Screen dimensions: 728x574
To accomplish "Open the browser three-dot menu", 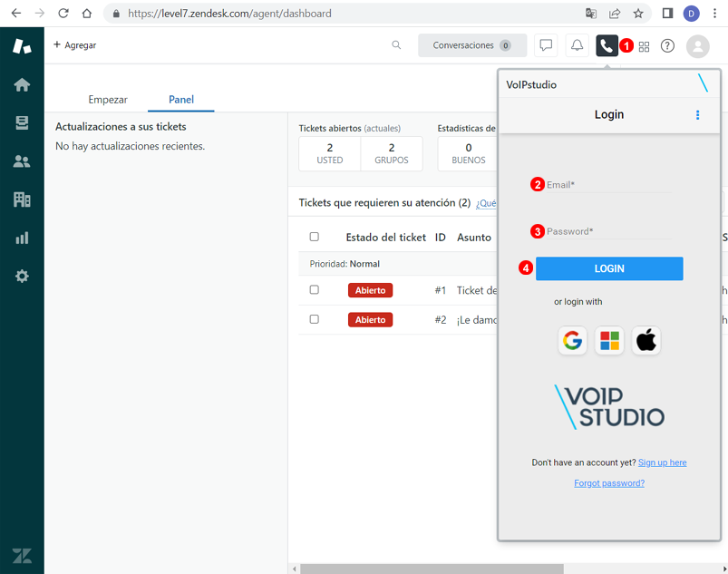I will click(715, 14).
